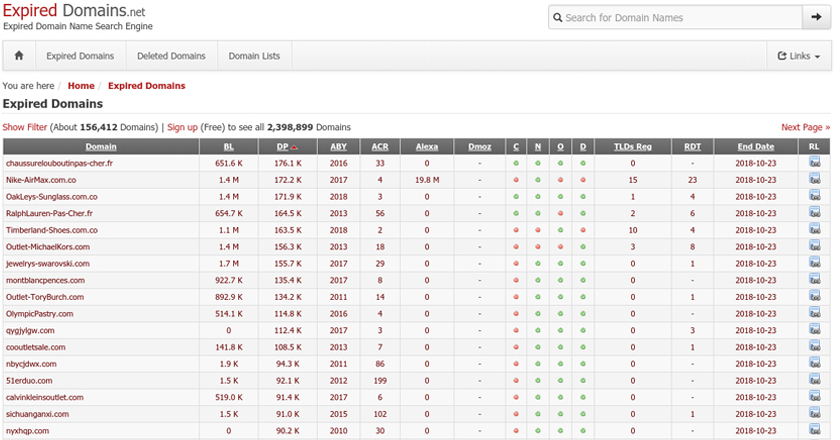Viewport: 840px width, 440px height.
Task: Go to Next Page link
Action: pos(805,127)
